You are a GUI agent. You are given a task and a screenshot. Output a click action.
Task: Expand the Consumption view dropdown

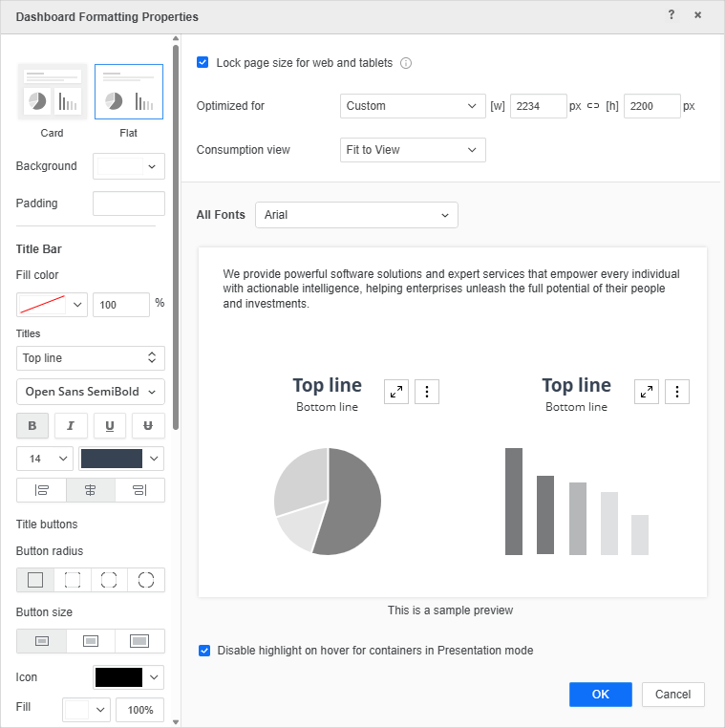pyautogui.click(x=413, y=150)
